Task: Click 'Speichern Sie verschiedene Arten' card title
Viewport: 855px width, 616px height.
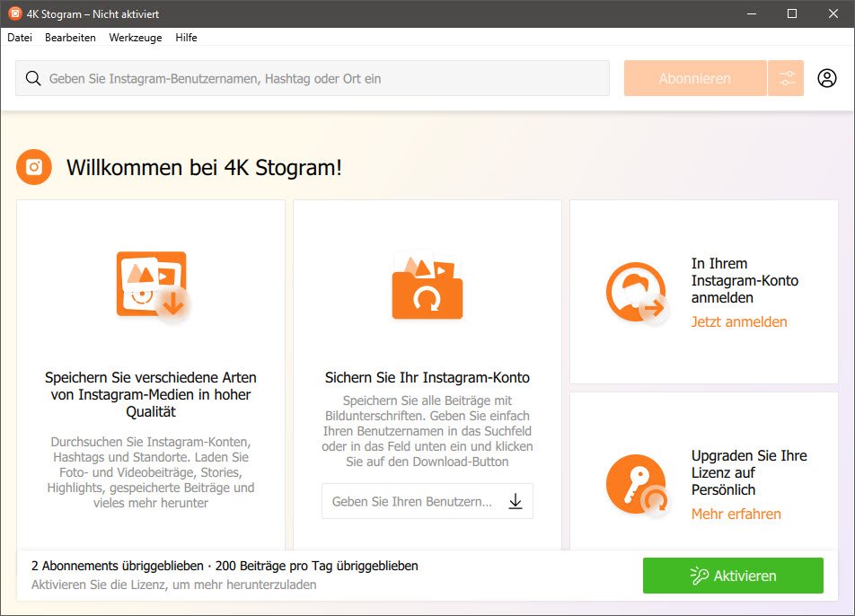Action: pos(151,394)
